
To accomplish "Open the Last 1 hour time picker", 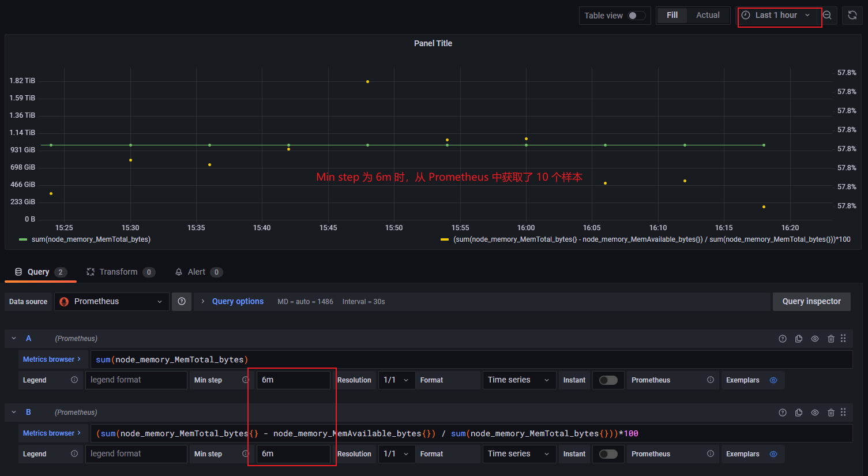I will tap(777, 16).
